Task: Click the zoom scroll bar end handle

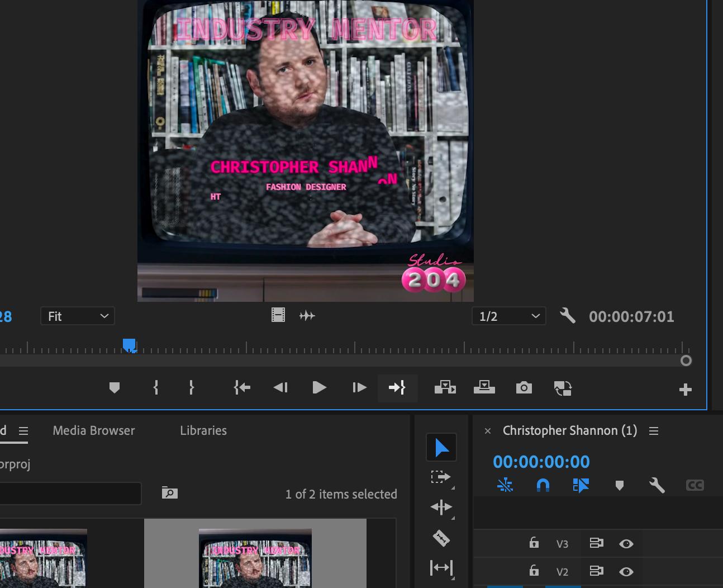Action: pos(686,361)
